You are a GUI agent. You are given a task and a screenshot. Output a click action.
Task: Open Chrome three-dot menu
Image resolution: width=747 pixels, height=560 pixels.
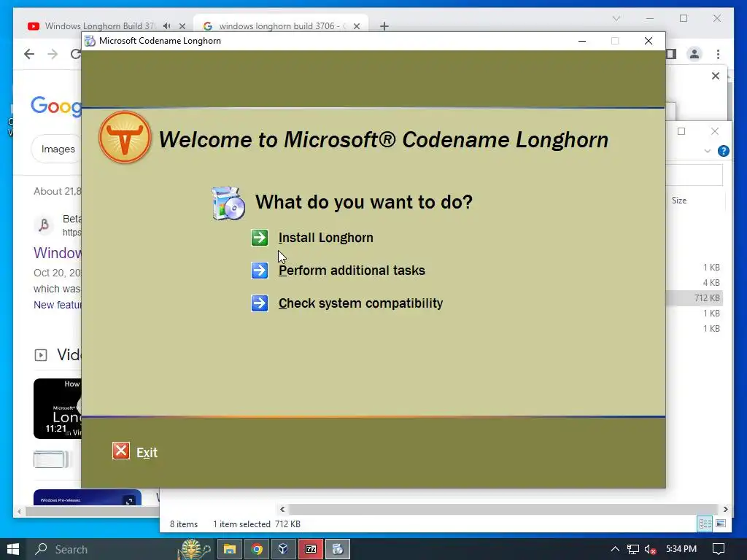point(718,54)
